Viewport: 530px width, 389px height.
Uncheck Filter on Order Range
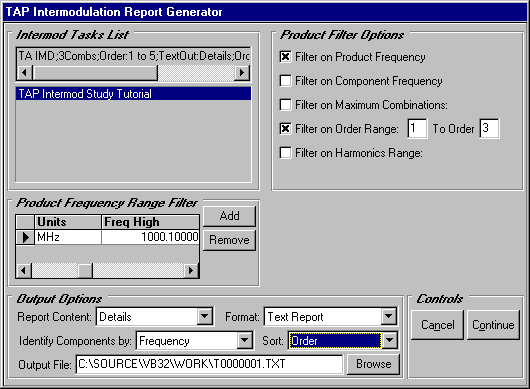click(x=285, y=129)
